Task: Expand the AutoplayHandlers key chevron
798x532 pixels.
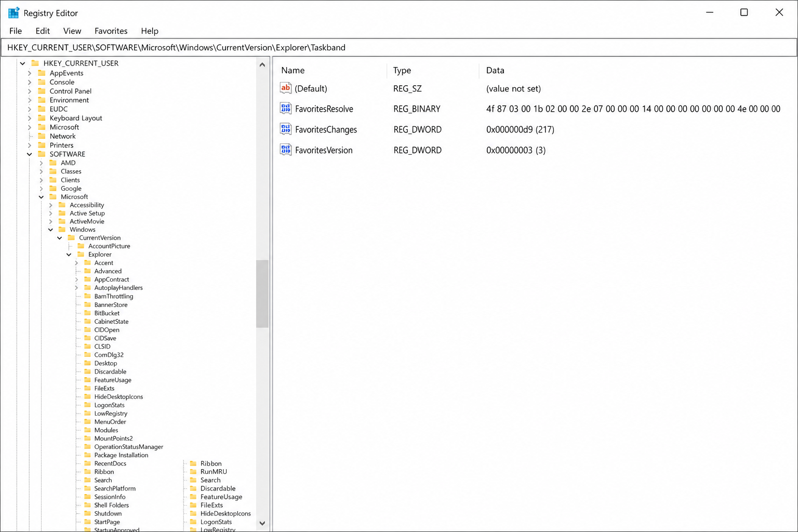Action: point(76,288)
